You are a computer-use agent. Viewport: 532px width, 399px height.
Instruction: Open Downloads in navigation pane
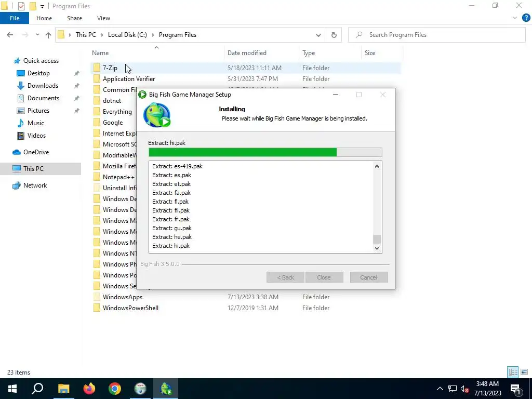43,86
